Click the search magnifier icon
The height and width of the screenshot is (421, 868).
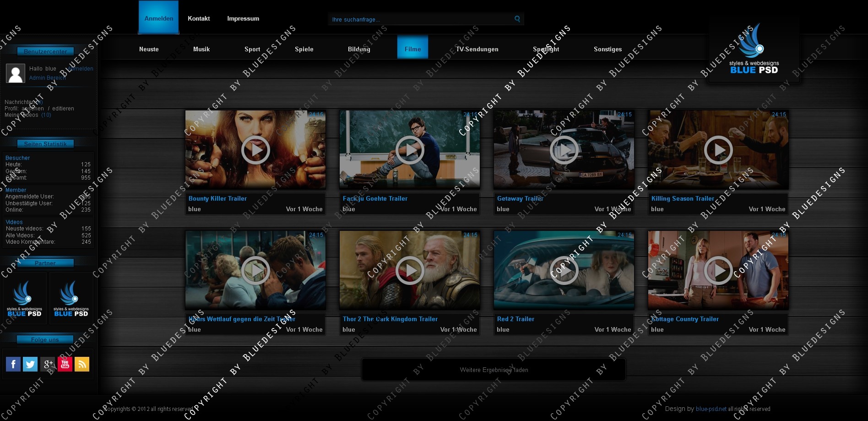coord(517,19)
